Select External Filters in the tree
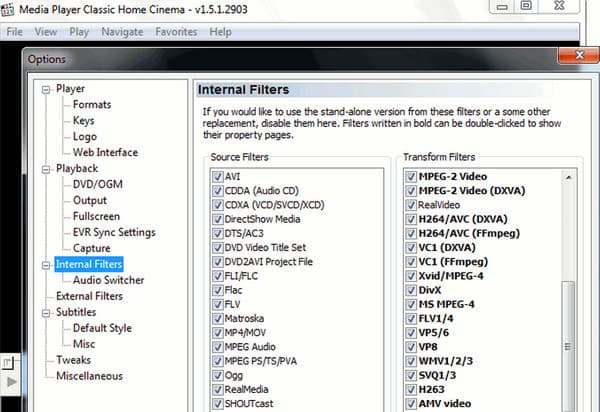The image size is (600, 412). pyautogui.click(x=89, y=296)
